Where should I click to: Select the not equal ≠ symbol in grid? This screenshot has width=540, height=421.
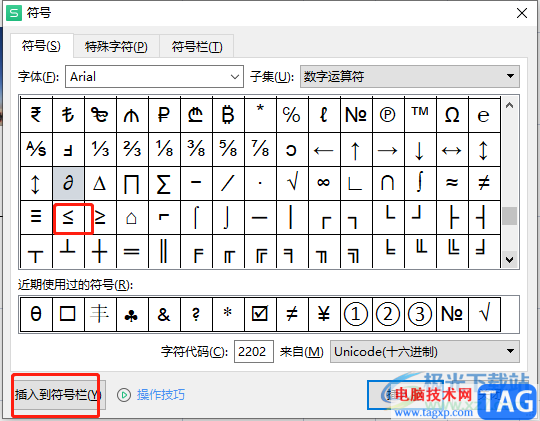pyautogui.click(x=485, y=183)
